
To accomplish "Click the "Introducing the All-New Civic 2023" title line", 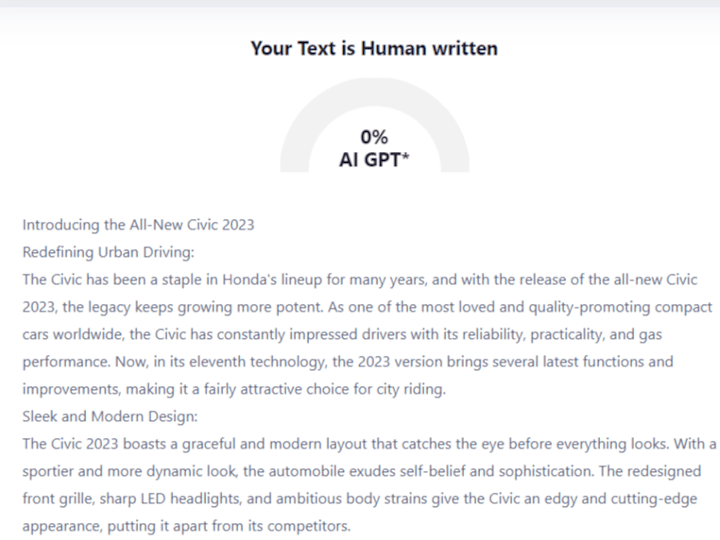I will 138,225.
